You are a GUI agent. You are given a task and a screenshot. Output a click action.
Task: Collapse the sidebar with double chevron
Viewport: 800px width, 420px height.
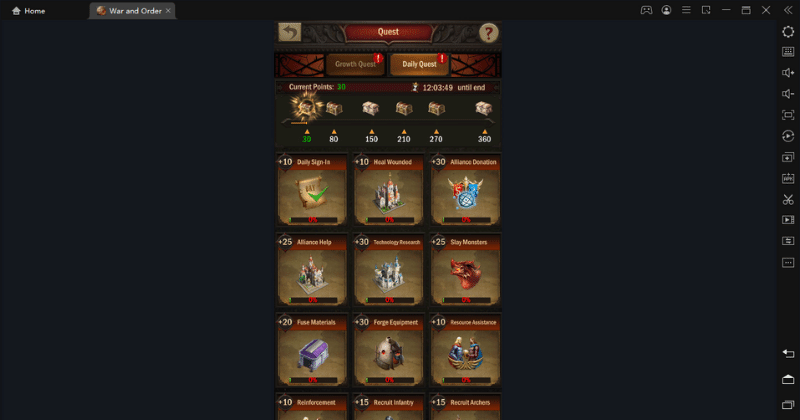point(788,10)
